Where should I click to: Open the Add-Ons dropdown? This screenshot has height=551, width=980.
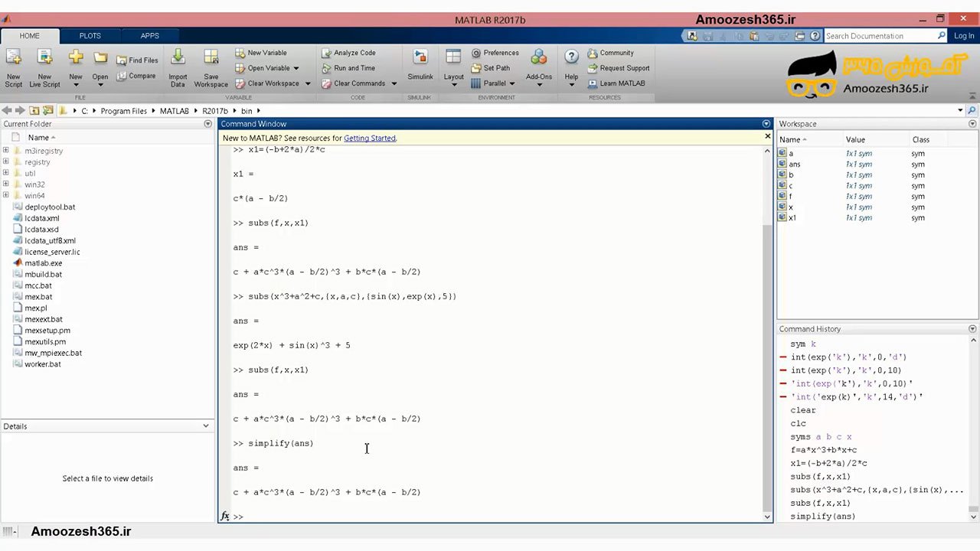click(x=539, y=84)
